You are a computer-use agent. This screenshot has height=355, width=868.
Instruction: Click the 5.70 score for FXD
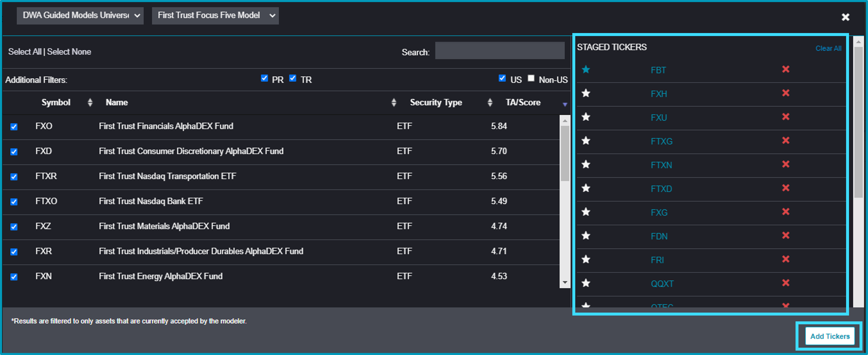pyautogui.click(x=499, y=151)
